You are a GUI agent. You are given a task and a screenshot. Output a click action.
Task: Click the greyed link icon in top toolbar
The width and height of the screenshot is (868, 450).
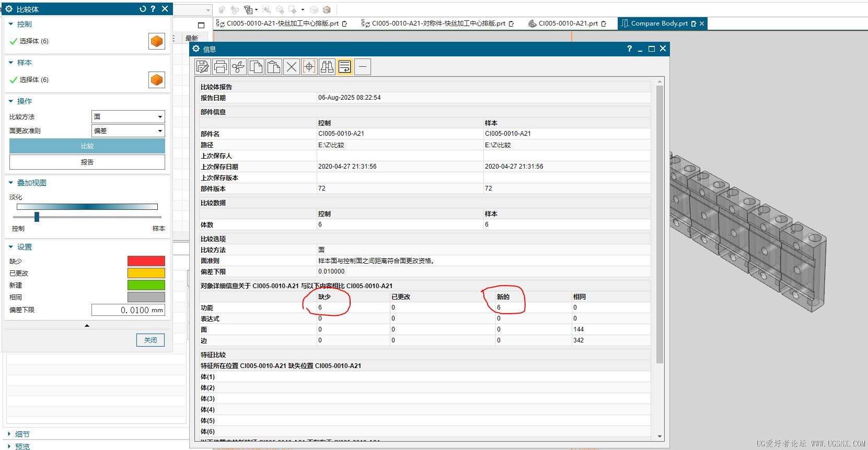[235, 10]
